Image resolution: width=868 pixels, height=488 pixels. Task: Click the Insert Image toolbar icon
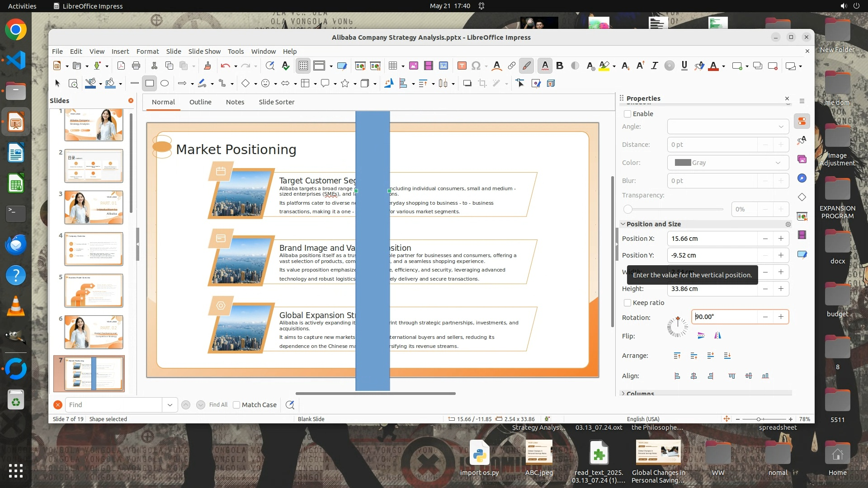point(413,66)
